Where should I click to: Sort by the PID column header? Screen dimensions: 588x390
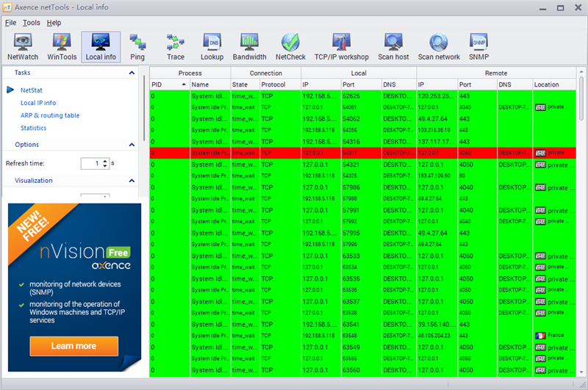coord(170,84)
